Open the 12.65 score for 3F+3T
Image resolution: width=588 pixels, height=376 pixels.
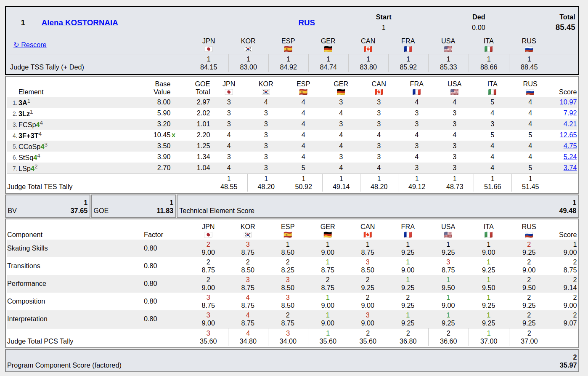pyautogui.click(x=568, y=135)
